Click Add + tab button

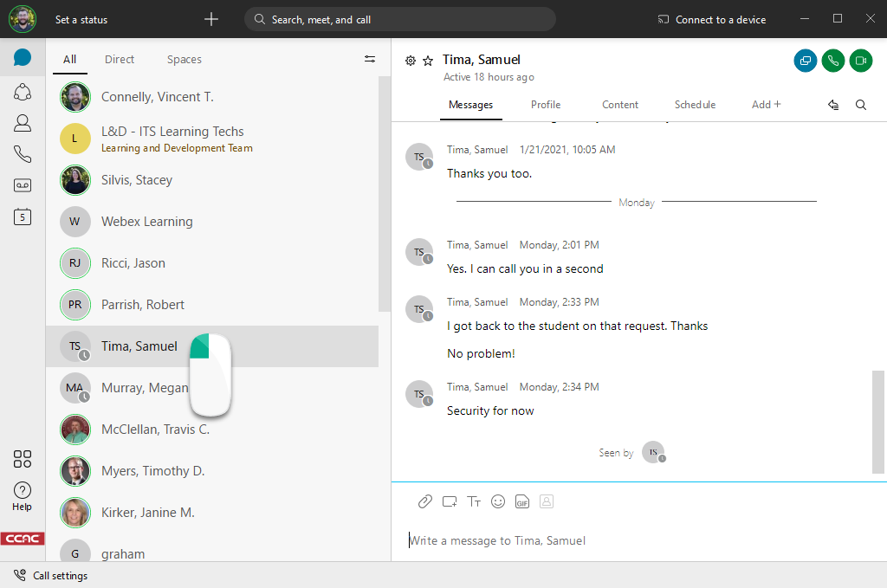(767, 105)
